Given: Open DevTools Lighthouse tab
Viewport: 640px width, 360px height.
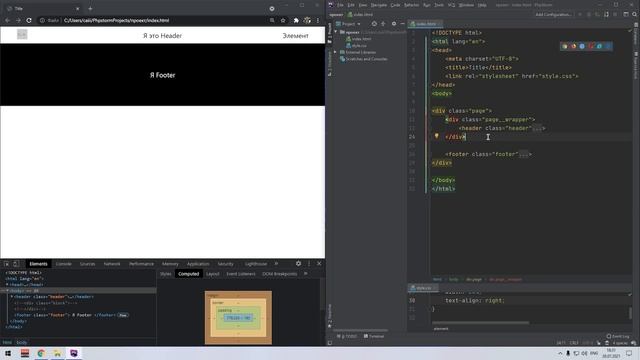Looking at the screenshot, I should coord(256,264).
